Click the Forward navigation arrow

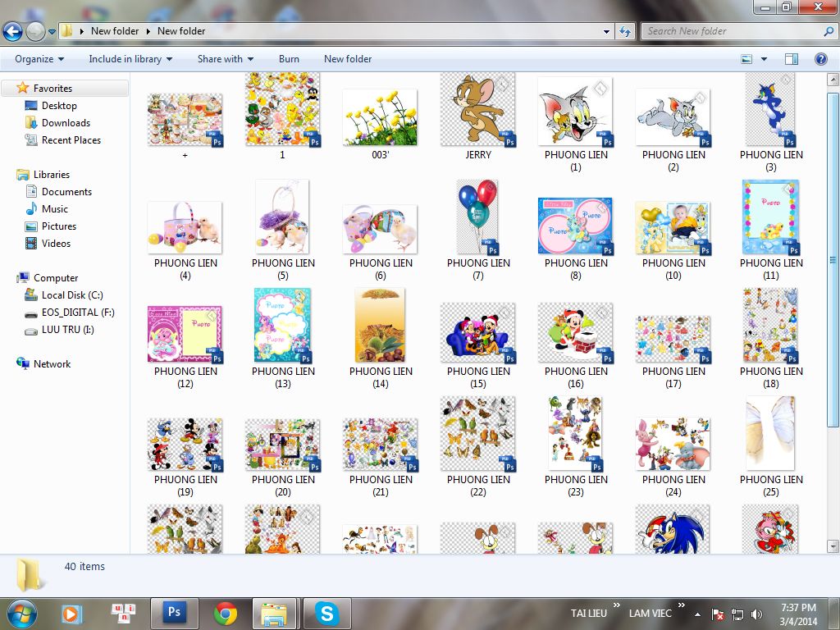35,31
